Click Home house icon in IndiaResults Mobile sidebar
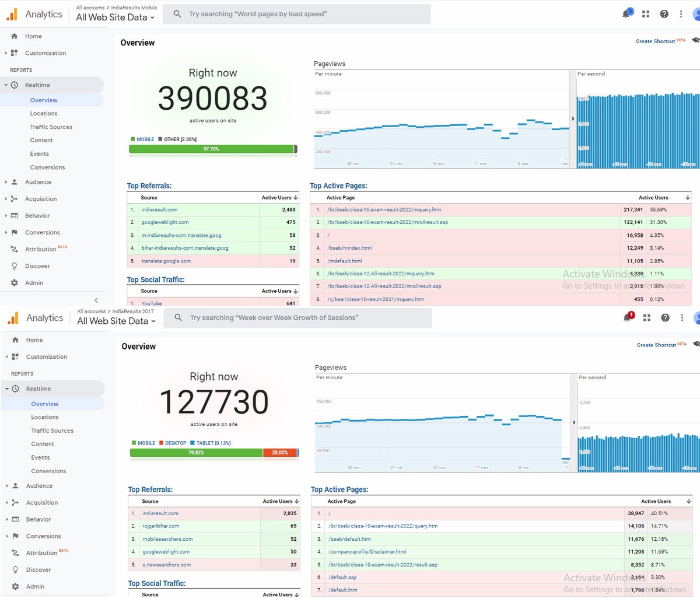This screenshot has height=598, width=700. click(15, 36)
